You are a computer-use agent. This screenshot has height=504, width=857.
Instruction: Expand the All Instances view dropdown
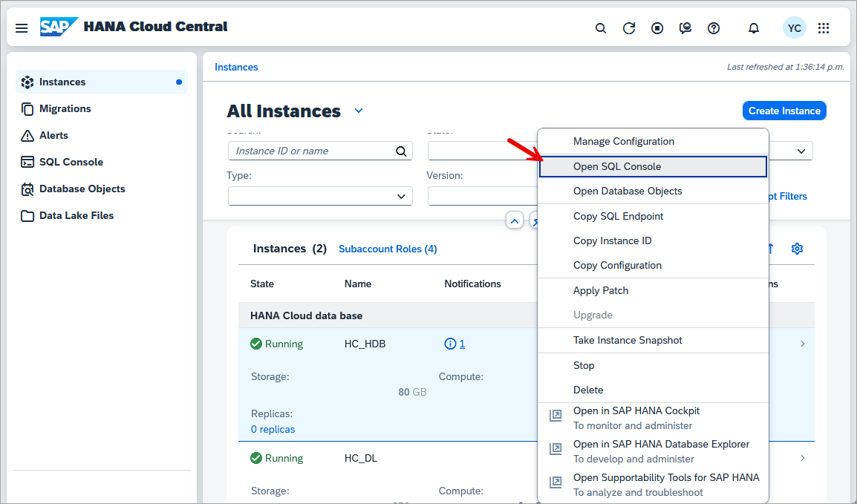tap(359, 111)
